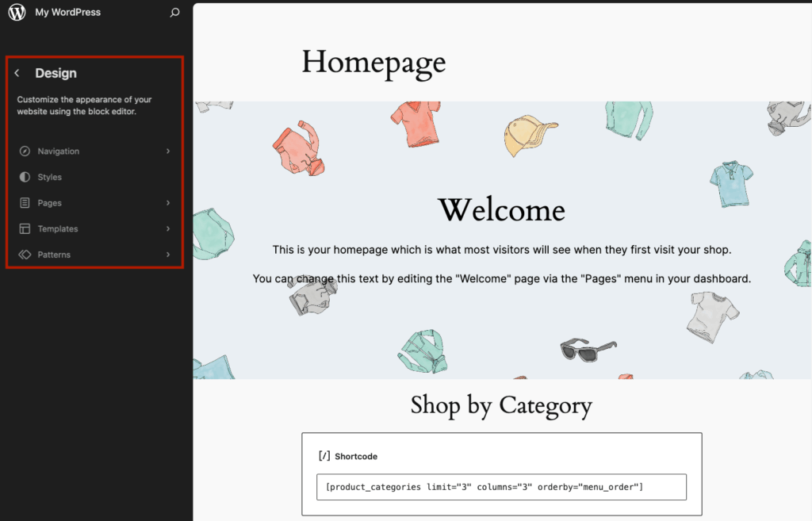Viewport: 812px width, 521px height.
Task: Expand the Navigation submenu chevron
Action: click(x=167, y=151)
